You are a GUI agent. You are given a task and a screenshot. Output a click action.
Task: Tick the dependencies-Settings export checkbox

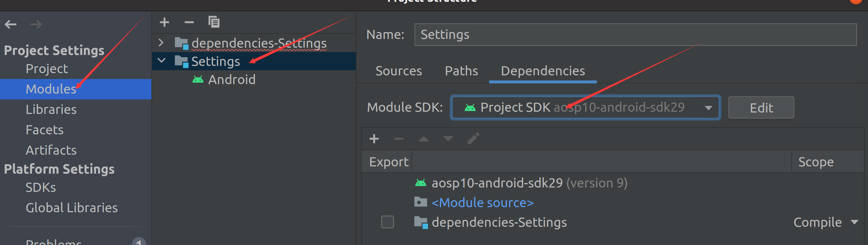387,222
